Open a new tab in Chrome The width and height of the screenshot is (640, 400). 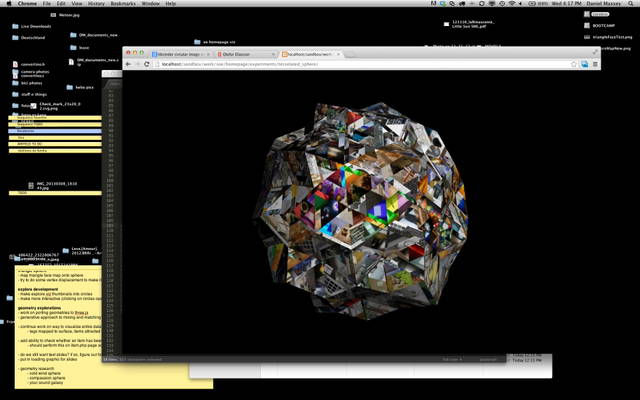click(x=350, y=54)
